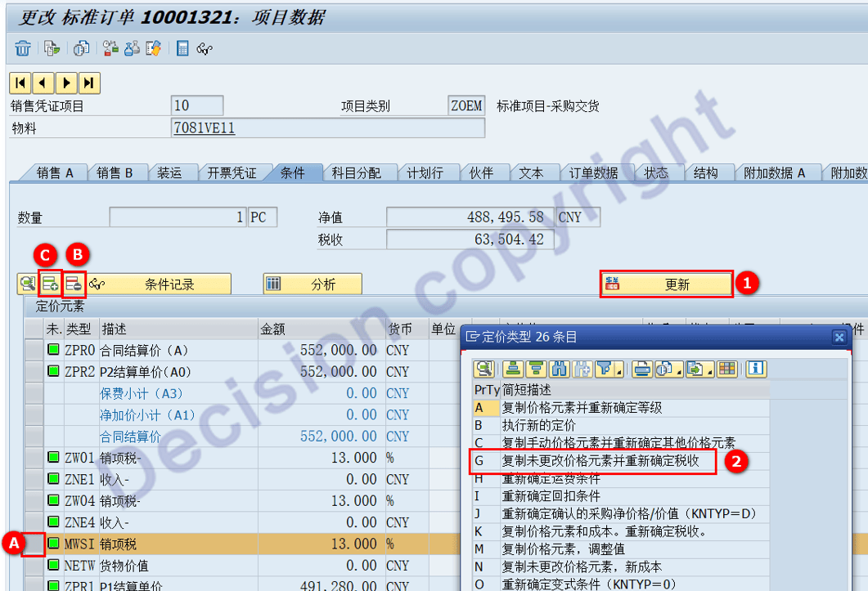Go to the first item navigation button
The width and height of the screenshot is (868, 591).
click(20, 83)
